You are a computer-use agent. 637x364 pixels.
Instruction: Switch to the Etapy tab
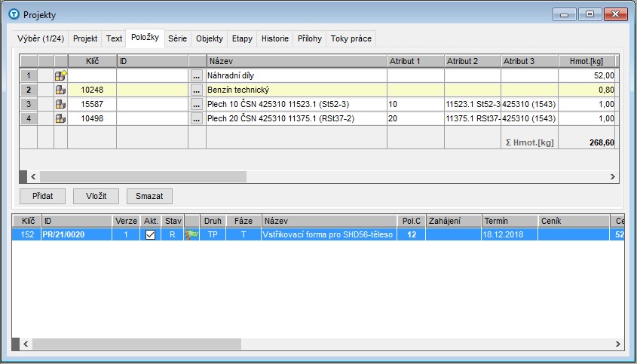coord(242,38)
